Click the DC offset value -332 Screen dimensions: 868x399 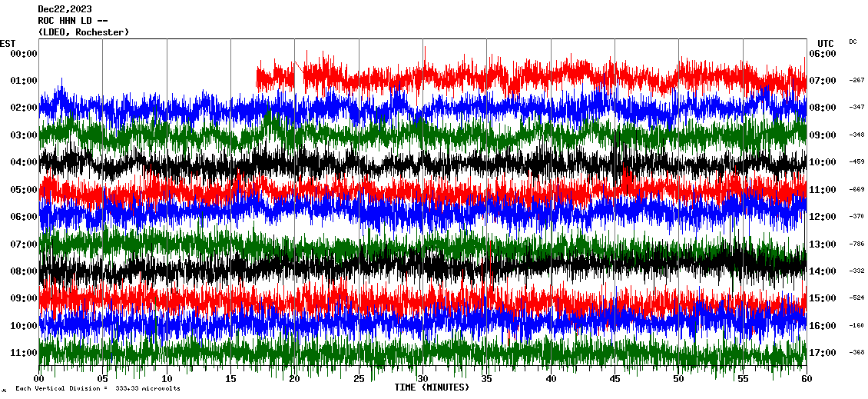[856, 271]
